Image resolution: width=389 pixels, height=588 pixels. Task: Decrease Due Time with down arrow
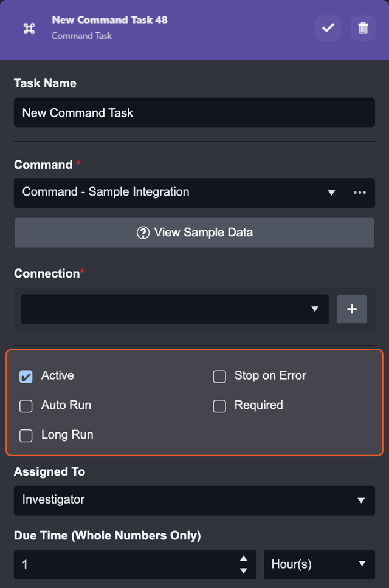pos(244,570)
